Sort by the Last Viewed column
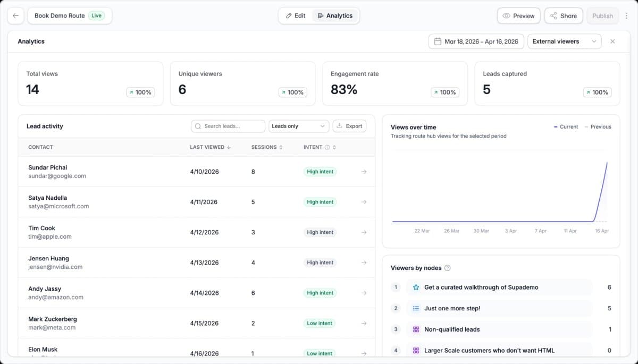The image size is (638, 364). 210,147
